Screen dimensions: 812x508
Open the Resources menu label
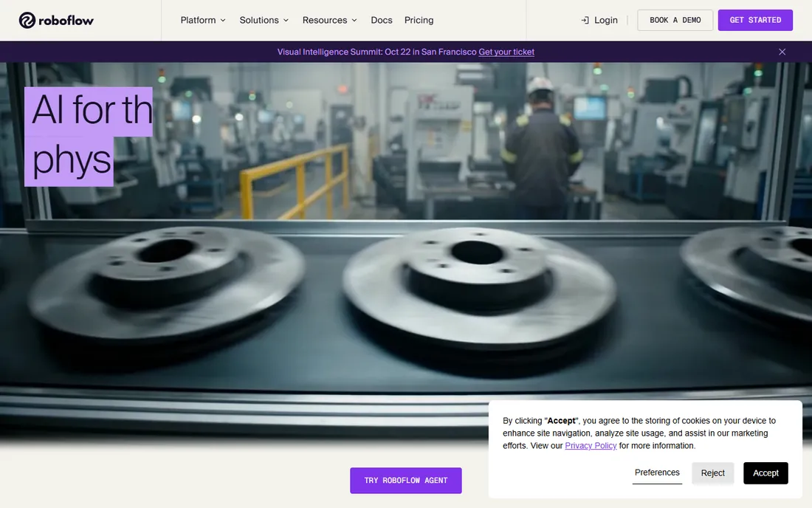(325, 20)
